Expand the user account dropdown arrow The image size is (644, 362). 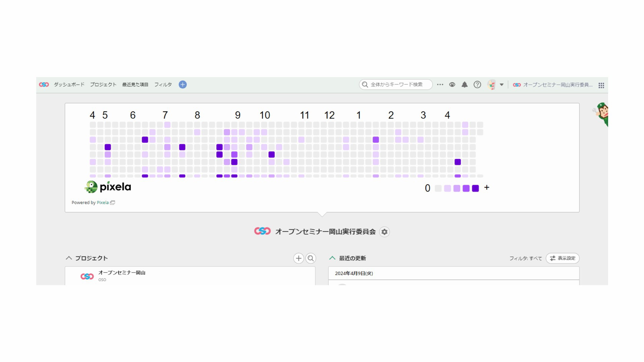tap(502, 85)
